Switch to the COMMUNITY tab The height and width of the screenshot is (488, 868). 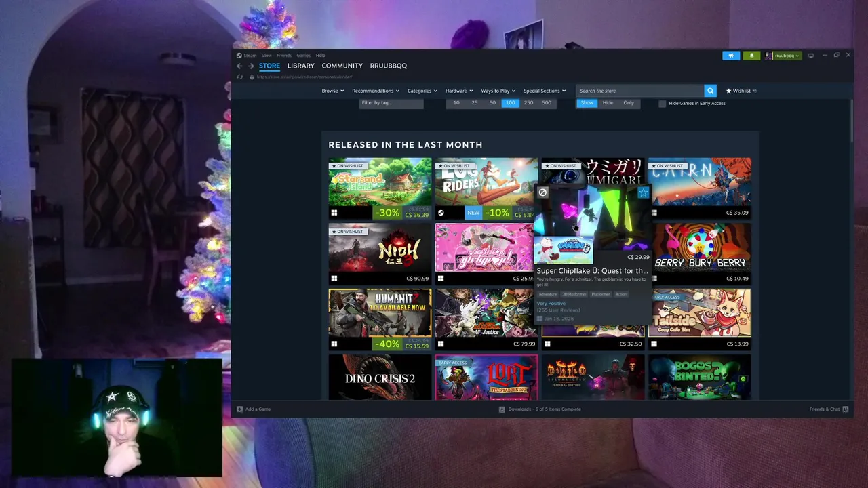pyautogui.click(x=342, y=66)
